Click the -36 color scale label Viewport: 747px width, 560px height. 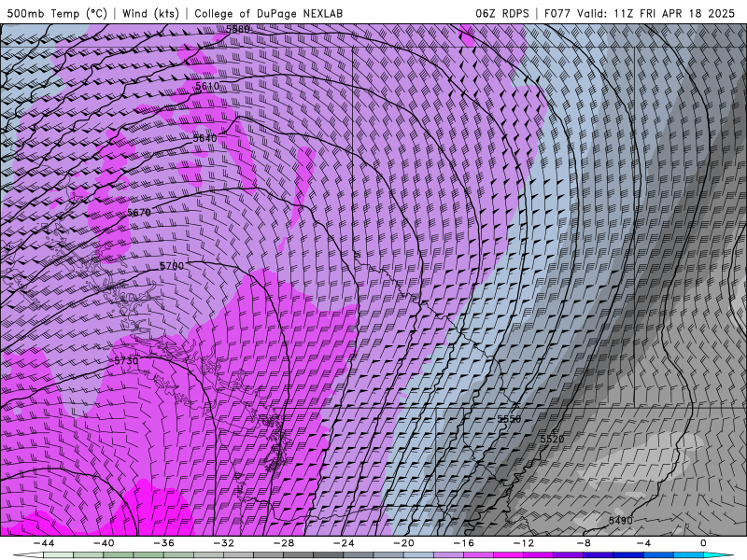point(163,543)
